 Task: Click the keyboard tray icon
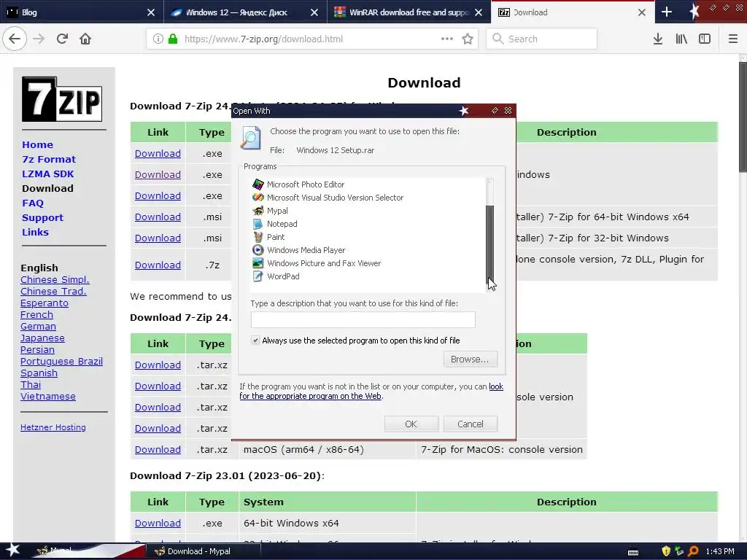(x=633, y=553)
